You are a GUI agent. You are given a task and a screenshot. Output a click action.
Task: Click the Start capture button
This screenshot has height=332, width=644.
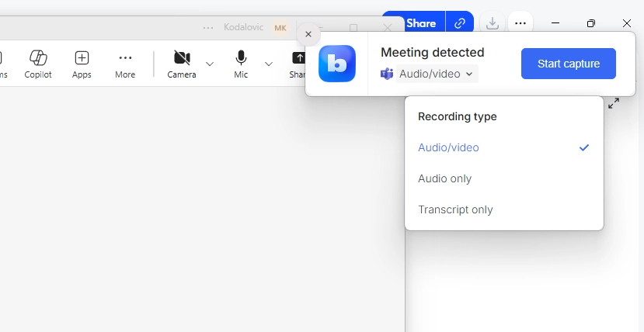point(569,64)
